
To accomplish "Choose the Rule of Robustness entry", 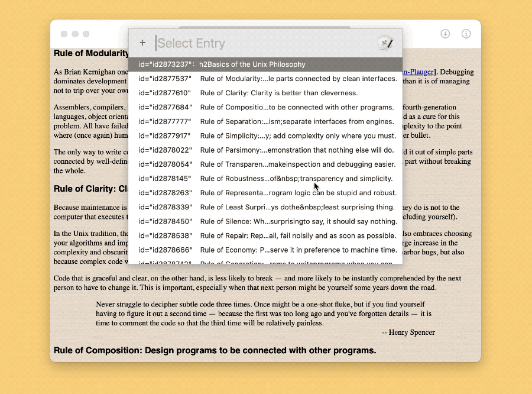I will pos(265,179).
